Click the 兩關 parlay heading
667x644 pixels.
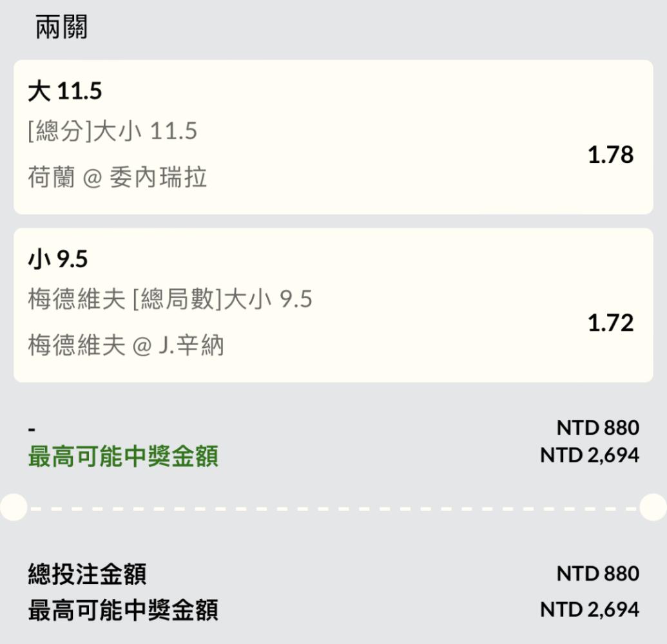[61, 27]
